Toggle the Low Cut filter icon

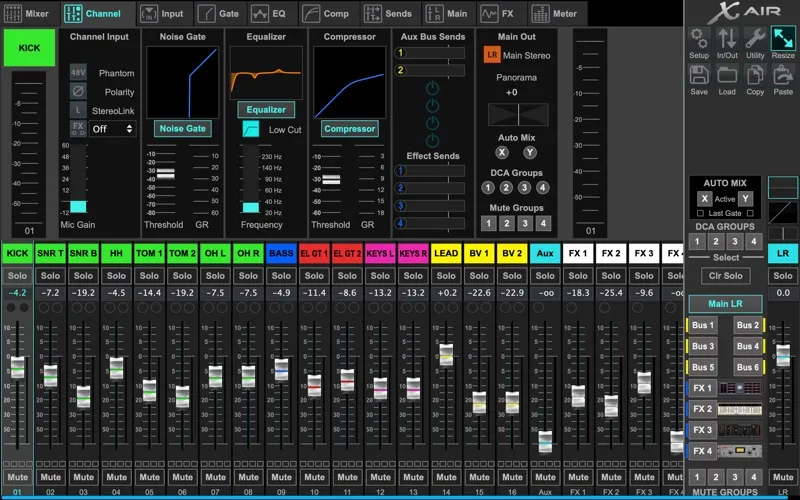tap(251, 130)
